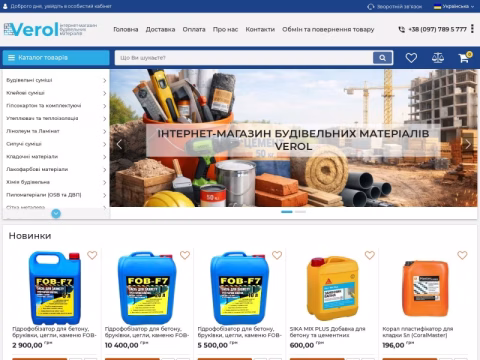Expand the category list with down arrow

[x=56, y=213]
